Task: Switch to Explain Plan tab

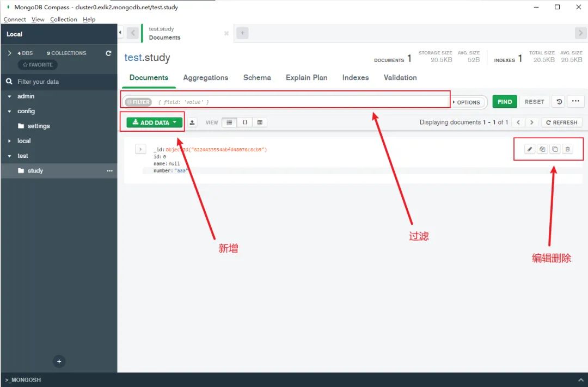Action: coord(307,78)
